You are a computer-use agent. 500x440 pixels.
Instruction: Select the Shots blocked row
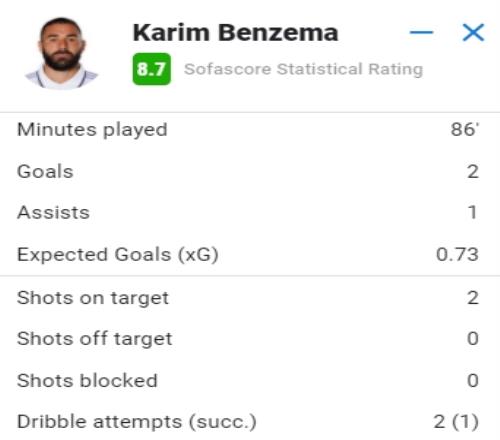click(250, 381)
